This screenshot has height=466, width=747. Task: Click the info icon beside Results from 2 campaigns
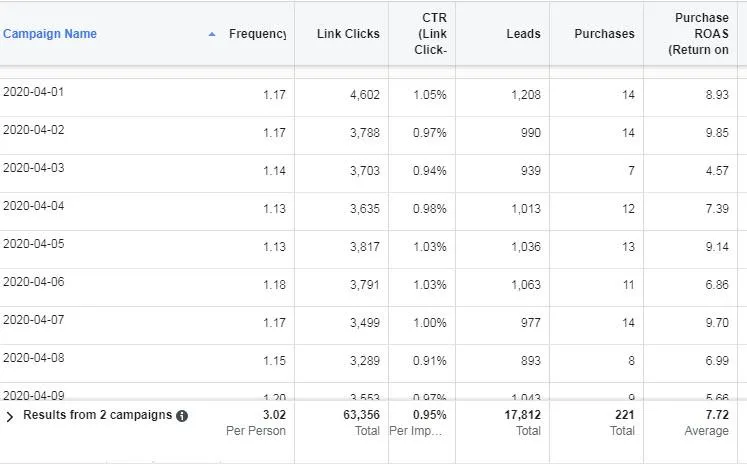(x=182, y=416)
